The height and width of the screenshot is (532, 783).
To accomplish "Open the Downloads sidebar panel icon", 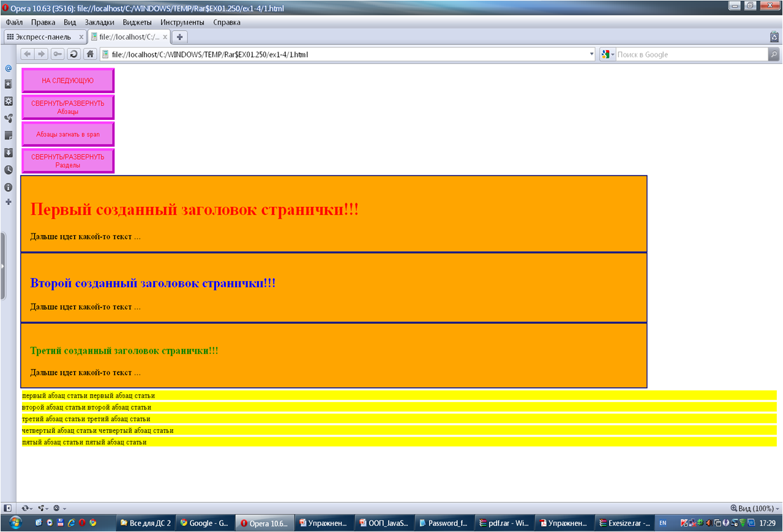I will click(x=9, y=152).
